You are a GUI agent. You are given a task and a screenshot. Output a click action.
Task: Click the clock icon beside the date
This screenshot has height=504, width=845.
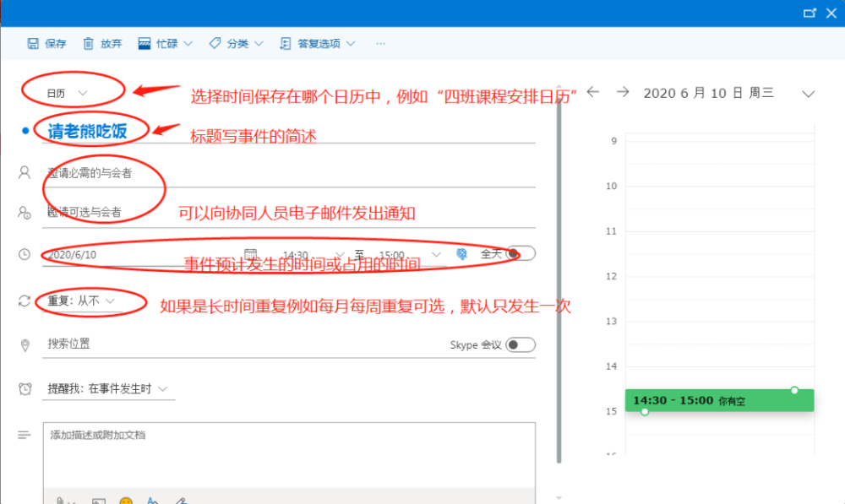click(x=25, y=254)
